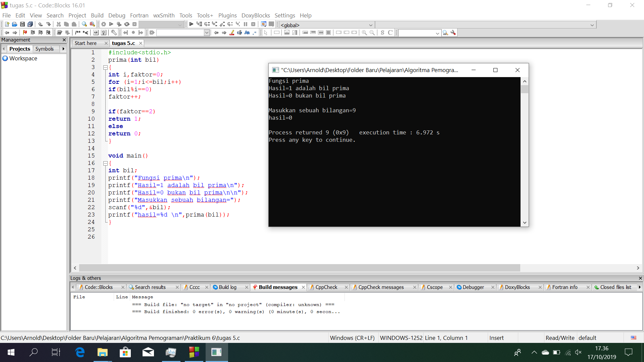Click the Windows Start button
Viewport: 644px width, 362px height.
pos(11,352)
